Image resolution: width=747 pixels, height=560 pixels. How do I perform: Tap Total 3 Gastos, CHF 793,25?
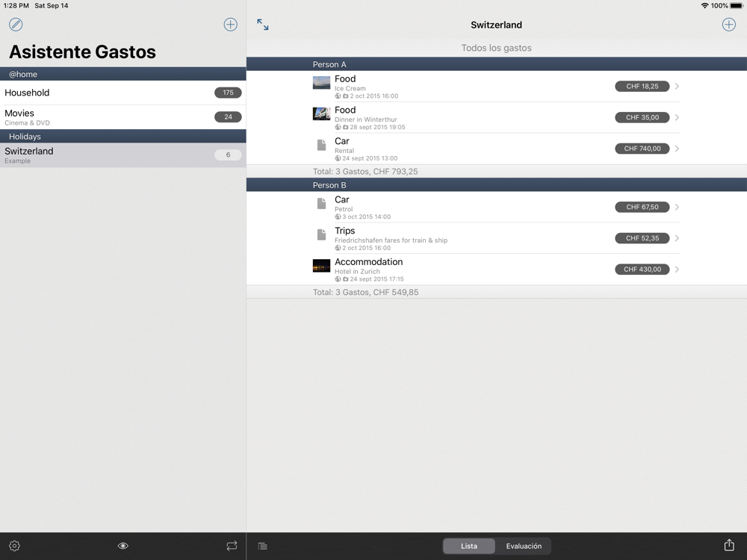tap(365, 172)
